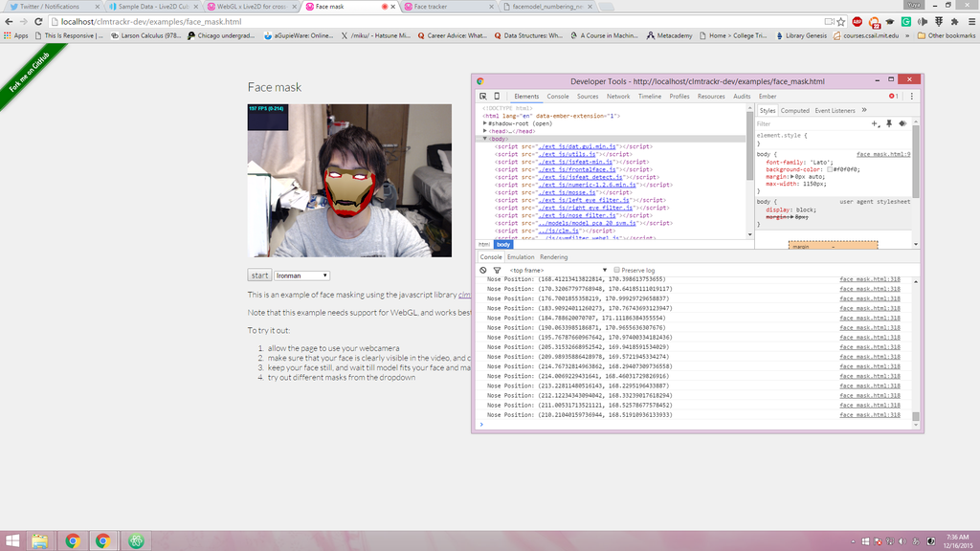Add new style rule plus icon
This screenshot has width=980, height=551.
tap(875, 123)
